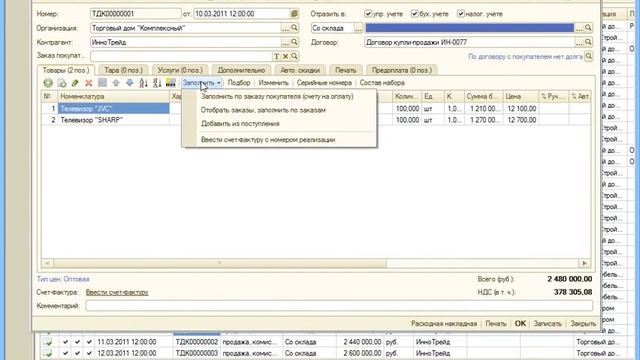Open the calendar picker next to the date

(294, 14)
